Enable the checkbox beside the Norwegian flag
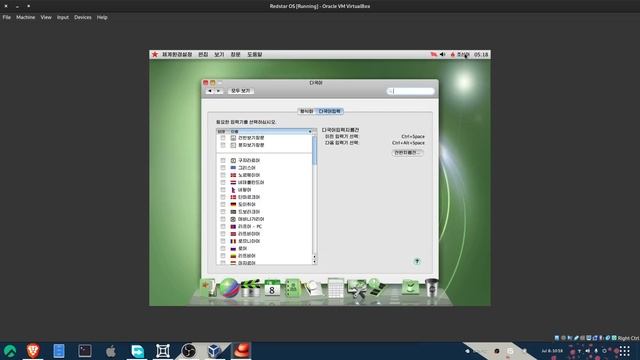Image resolution: width=640 pixels, height=360 pixels. (x=223, y=175)
